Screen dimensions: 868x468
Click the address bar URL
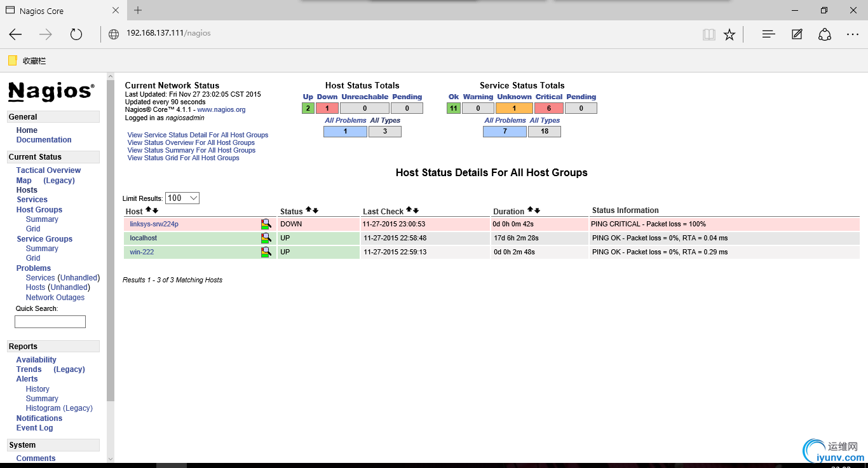(x=168, y=33)
